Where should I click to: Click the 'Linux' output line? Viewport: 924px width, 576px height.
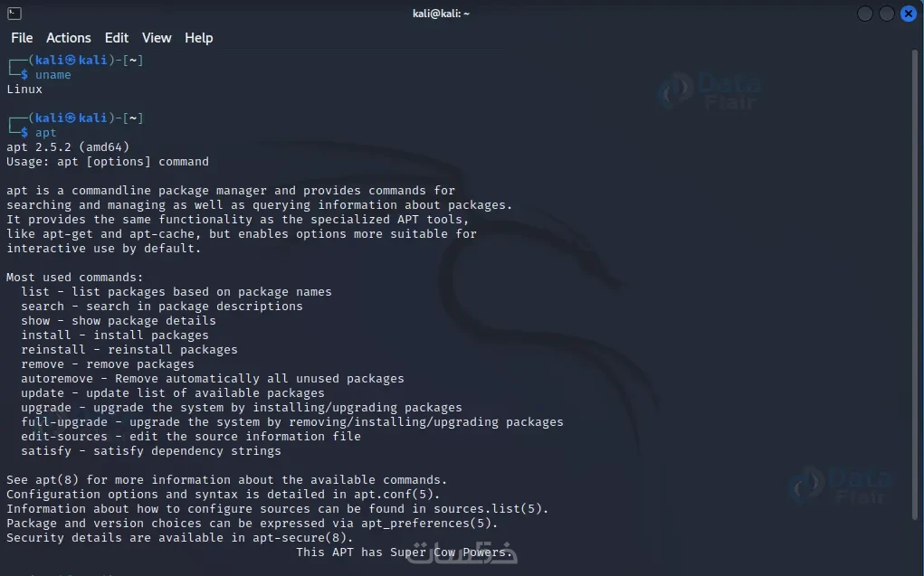pos(24,89)
